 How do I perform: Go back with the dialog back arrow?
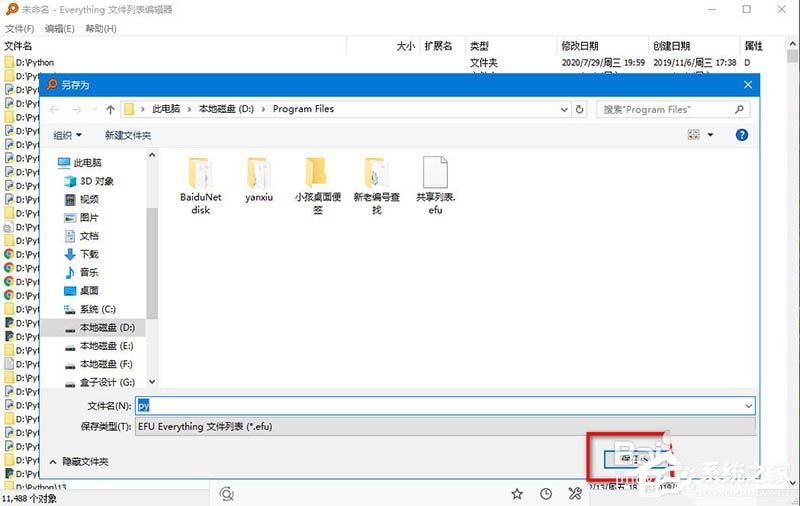[54, 109]
